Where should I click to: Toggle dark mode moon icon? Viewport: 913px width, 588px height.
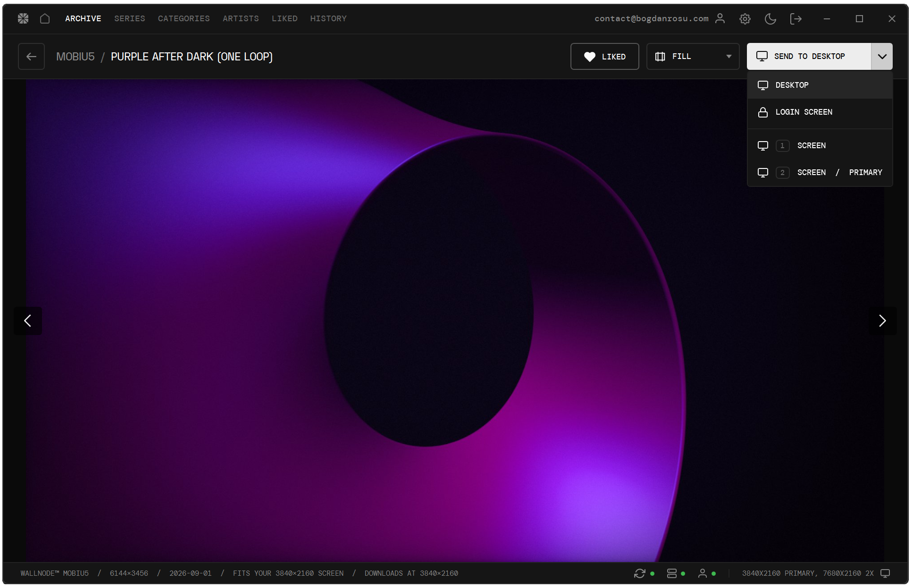771,18
